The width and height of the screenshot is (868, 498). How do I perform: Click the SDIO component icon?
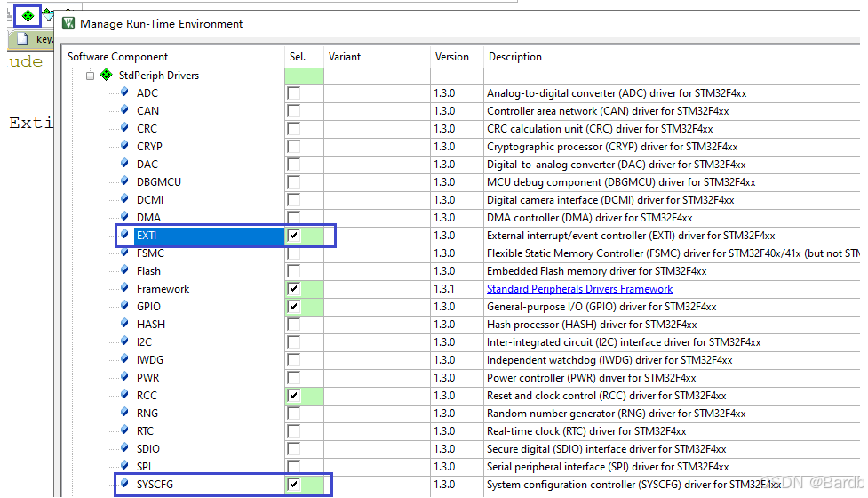coord(124,447)
